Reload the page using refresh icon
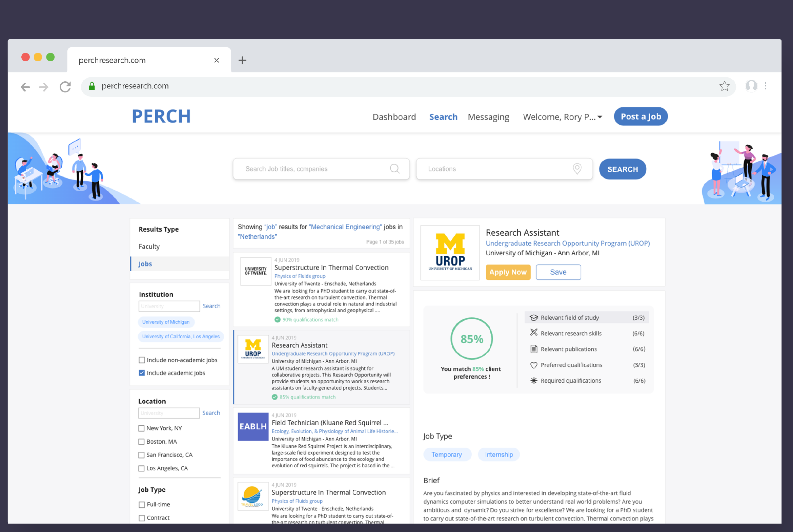This screenshot has height=532, width=793. coord(65,87)
